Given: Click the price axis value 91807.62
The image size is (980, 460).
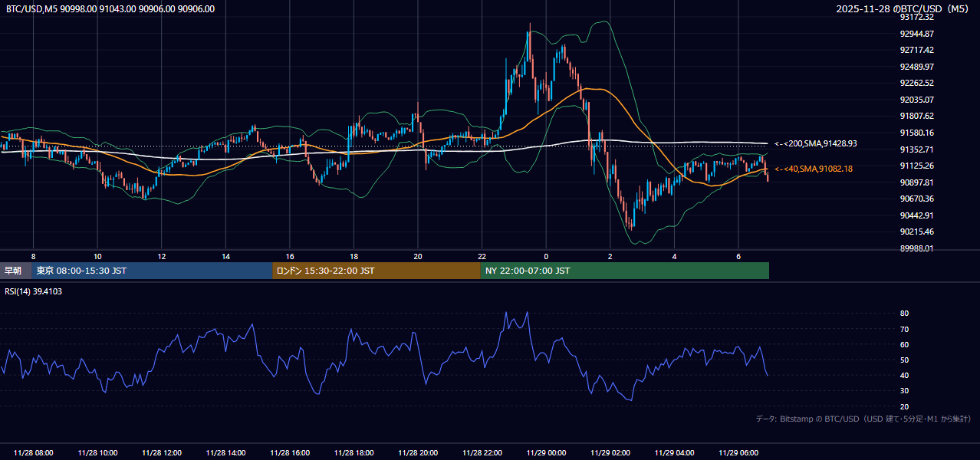Looking at the screenshot, I should click(x=917, y=116).
